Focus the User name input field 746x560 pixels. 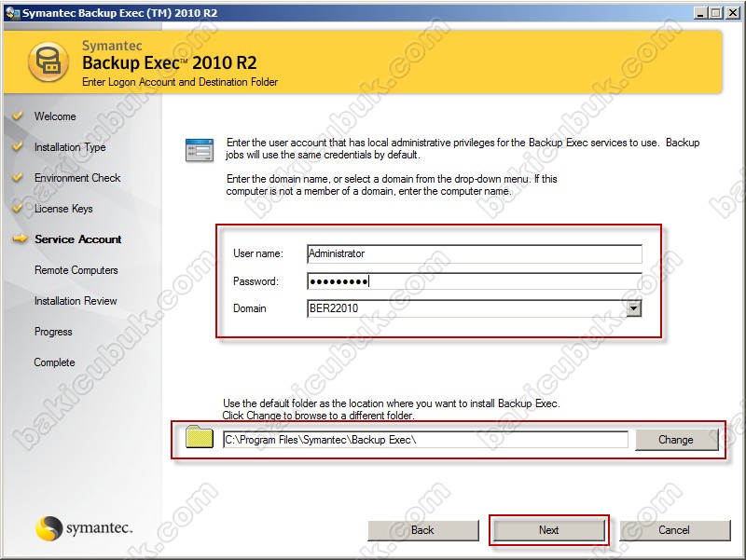475,253
